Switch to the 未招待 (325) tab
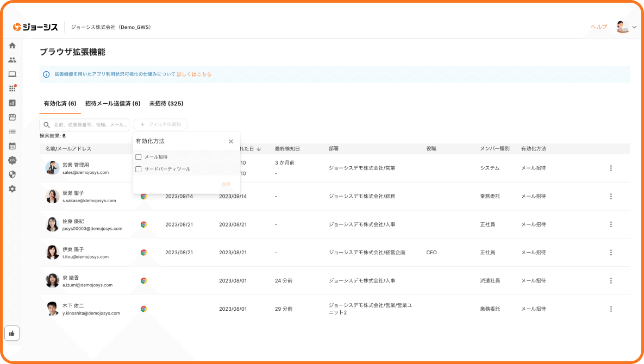 166,103
